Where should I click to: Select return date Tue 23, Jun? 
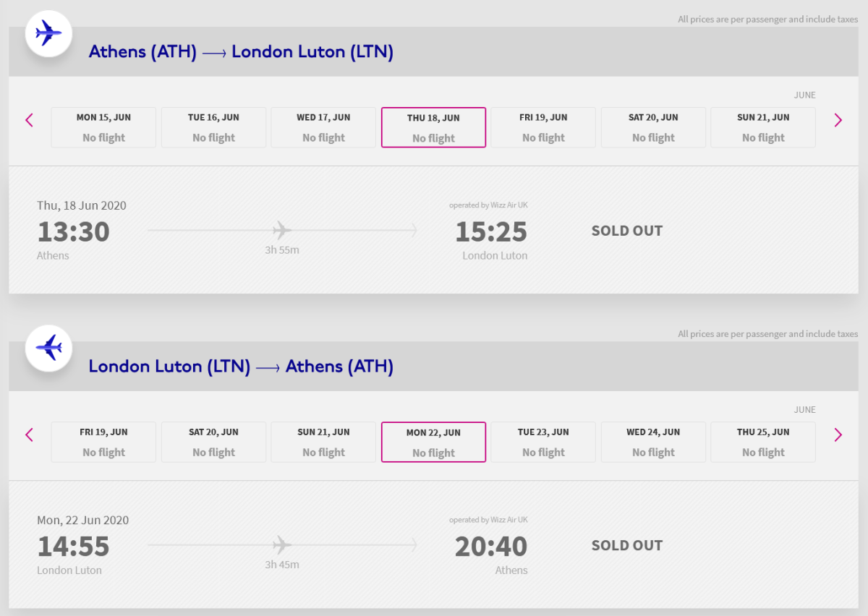tap(543, 442)
